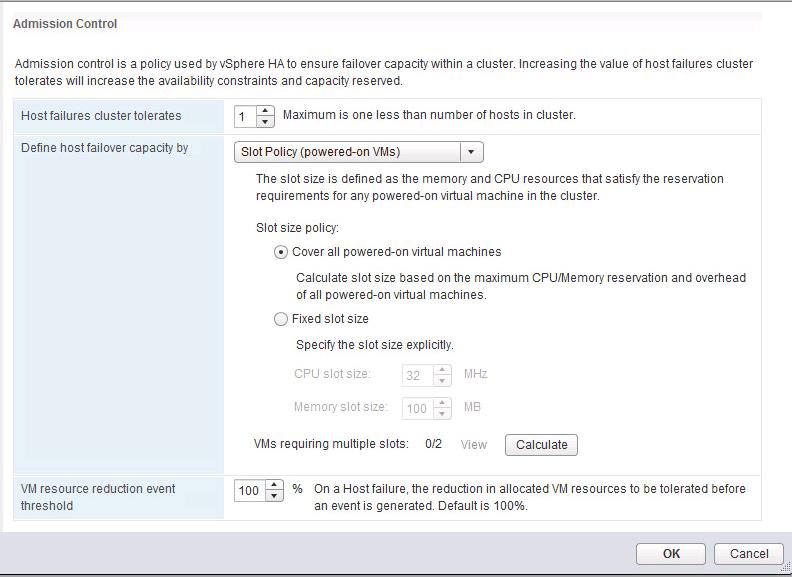Confirm settings with the OK button
The width and height of the screenshot is (792, 577).
[x=671, y=554]
